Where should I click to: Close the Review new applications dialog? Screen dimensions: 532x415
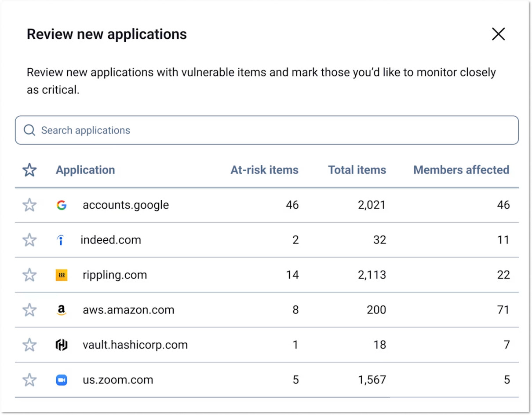pos(498,34)
